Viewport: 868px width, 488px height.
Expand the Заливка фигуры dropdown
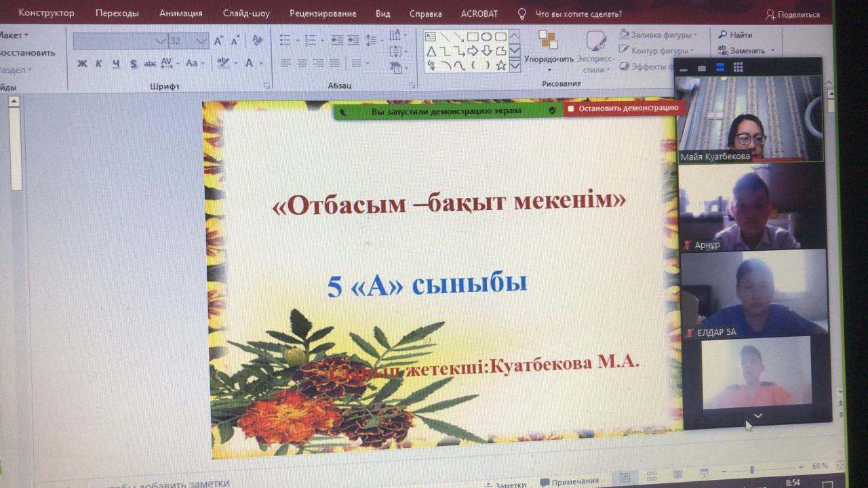(695, 35)
